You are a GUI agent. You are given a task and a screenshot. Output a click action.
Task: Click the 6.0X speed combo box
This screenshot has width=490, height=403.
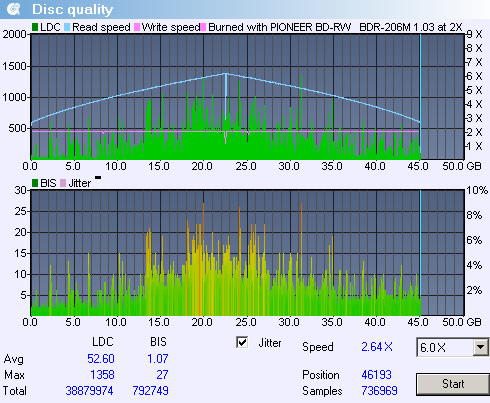[x=452, y=347]
